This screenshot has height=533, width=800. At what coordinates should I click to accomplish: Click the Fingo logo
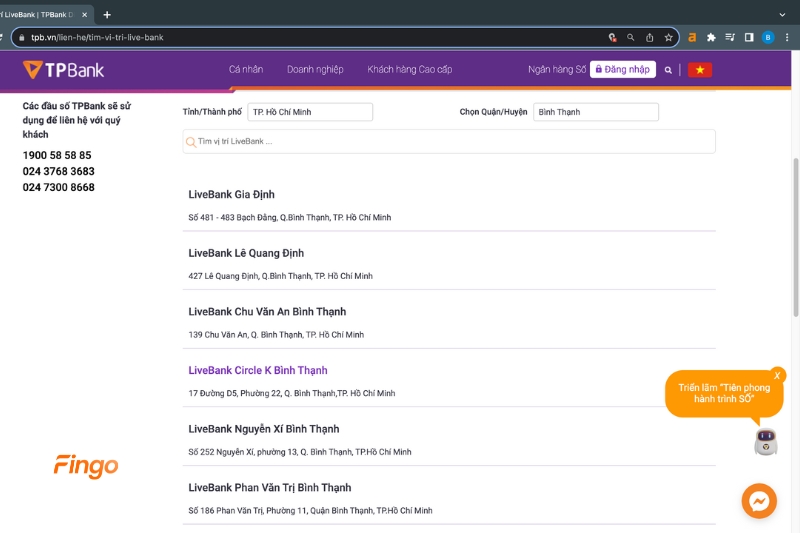click(86, 466)
